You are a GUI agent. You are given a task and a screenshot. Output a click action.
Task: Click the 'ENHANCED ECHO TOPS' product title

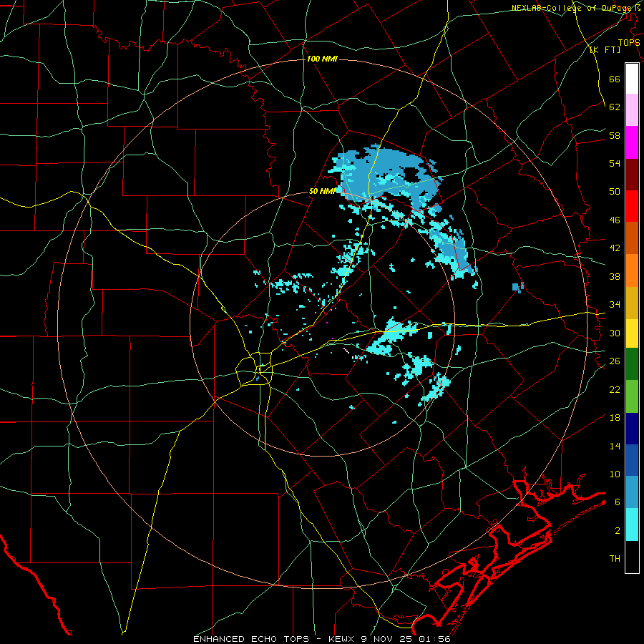pos(251,639)
